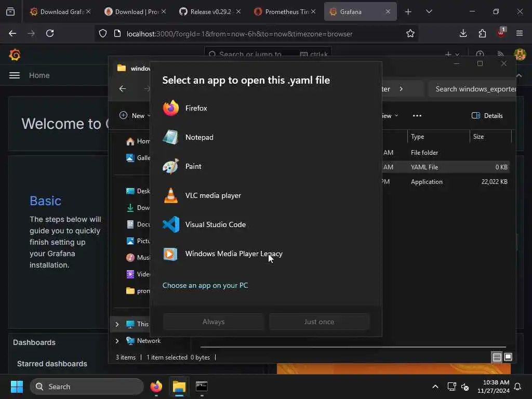Choose Visual Studio Code to open file
The image size is (532, 399).
[x=265, y=224]
